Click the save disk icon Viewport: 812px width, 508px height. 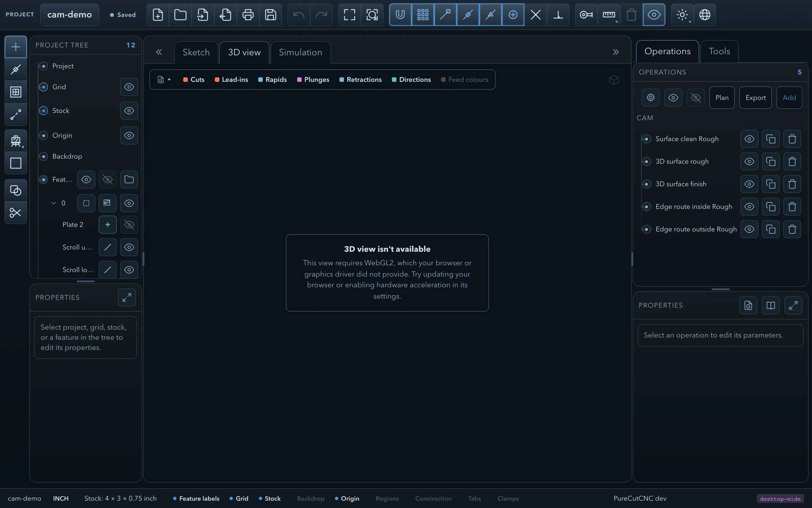coord(270,15)
